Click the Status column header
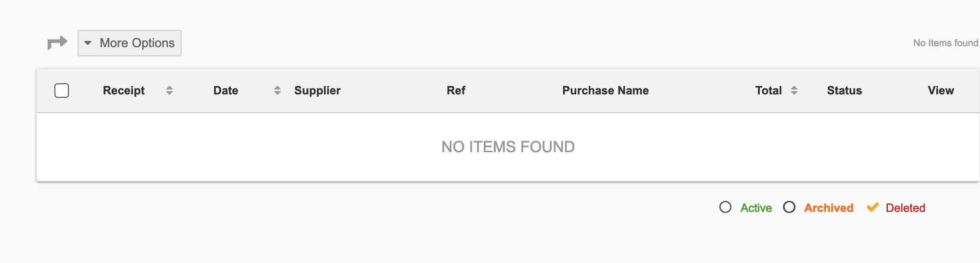The width and height of the screenshot is (980, 263). tap(845, 91)
